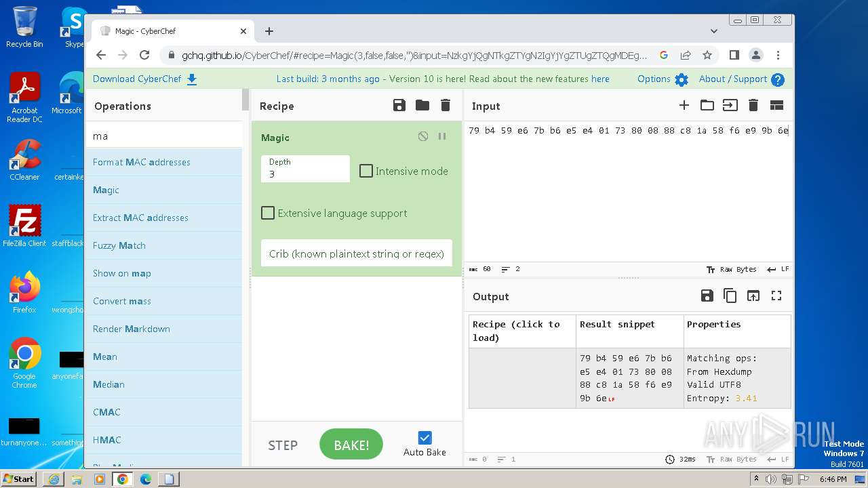The image size is (868, 488).
Task: Select the Fuzzy Match operation
Action: pyautogui.click(x=163, y=245)
